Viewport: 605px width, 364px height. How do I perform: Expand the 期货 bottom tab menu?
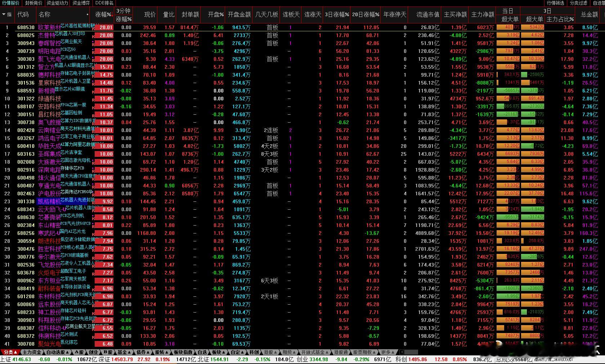pyautogui.click(x=289, y=352)
